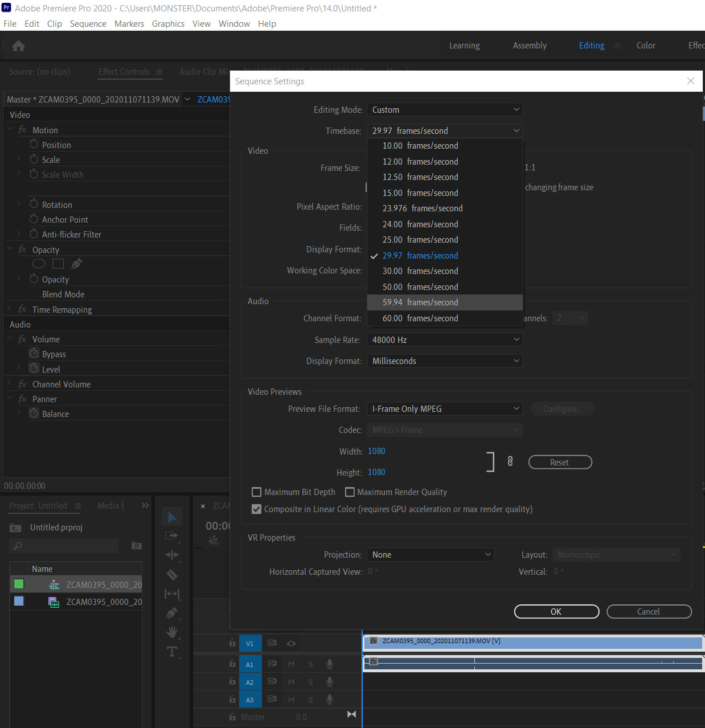Image resolution: width=705 pixels, height=728 pixels.
Task: Expand the Time Remapping effect
Action: (10, 309)
